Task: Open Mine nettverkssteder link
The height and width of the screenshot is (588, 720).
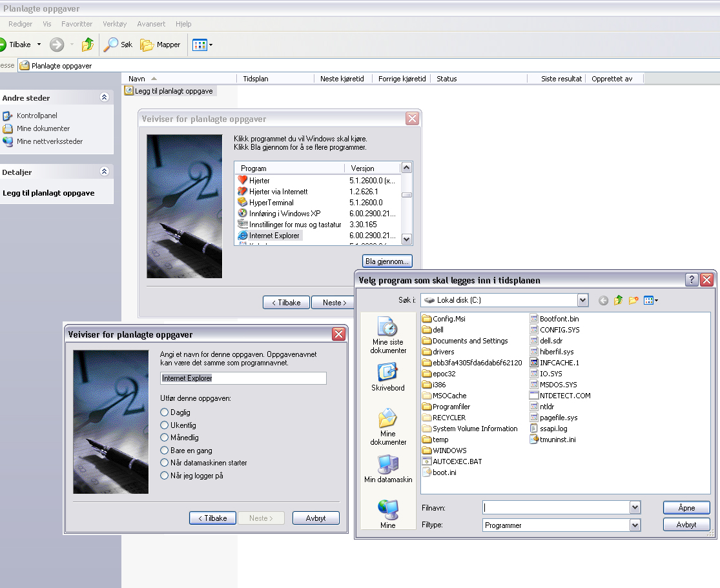Action: [x=50, y=141]
